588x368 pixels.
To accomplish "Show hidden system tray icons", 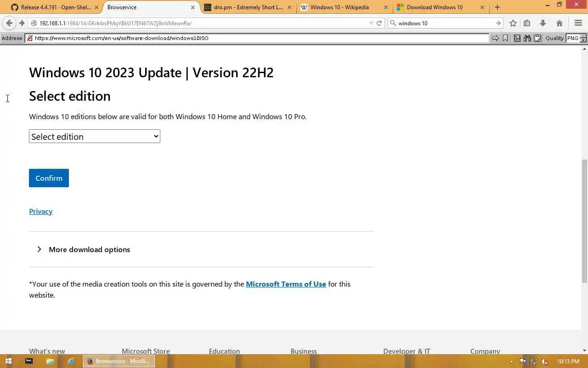I will point(511,362).
